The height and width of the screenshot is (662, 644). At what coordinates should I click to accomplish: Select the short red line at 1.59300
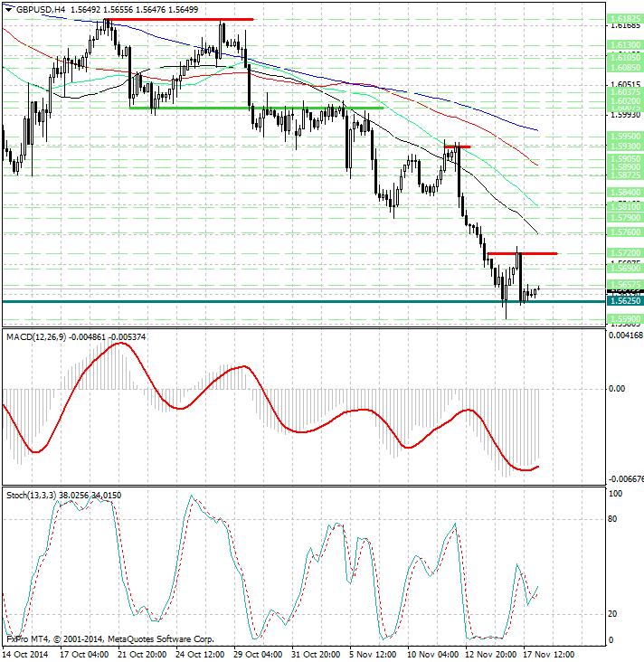pyautogui.click(x=458, y=147)
